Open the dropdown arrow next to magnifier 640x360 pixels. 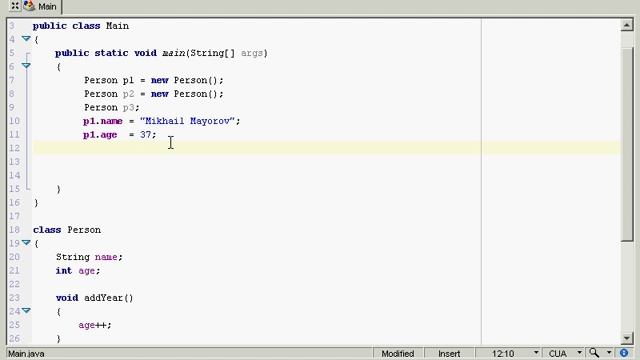click(x=609, y=353)
